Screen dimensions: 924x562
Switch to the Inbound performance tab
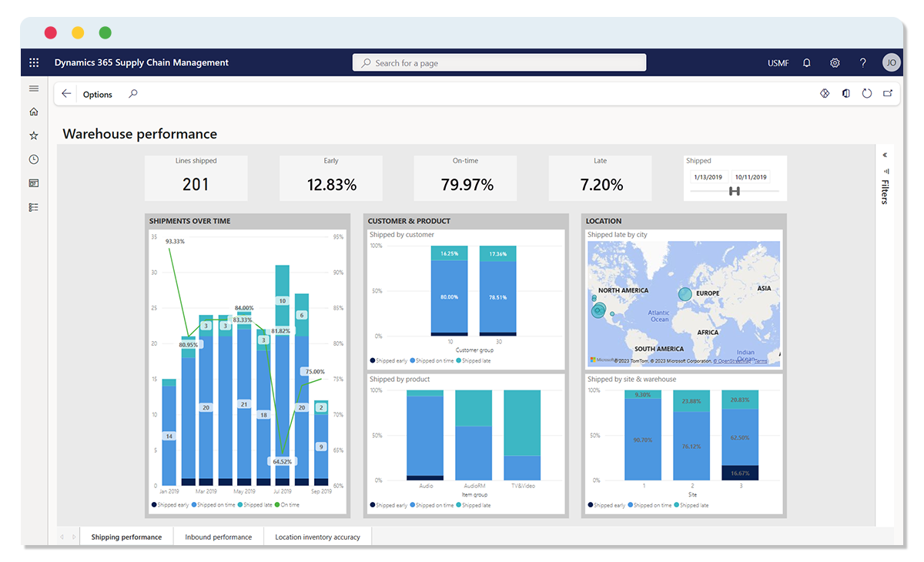tap(219, 537)
